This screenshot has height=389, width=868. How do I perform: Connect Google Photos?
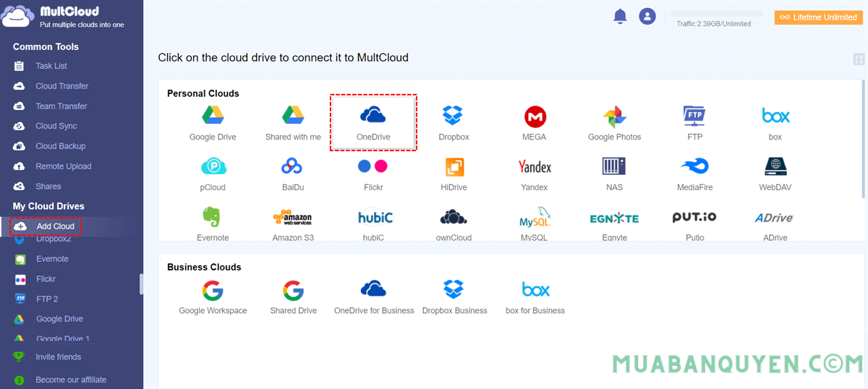pyautogui.click(x=614, y=116)
